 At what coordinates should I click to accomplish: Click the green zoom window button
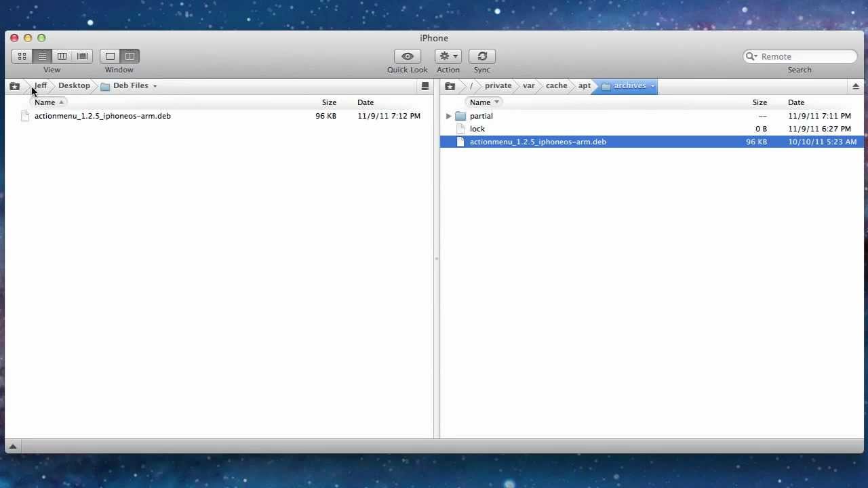tap(41, 38)
